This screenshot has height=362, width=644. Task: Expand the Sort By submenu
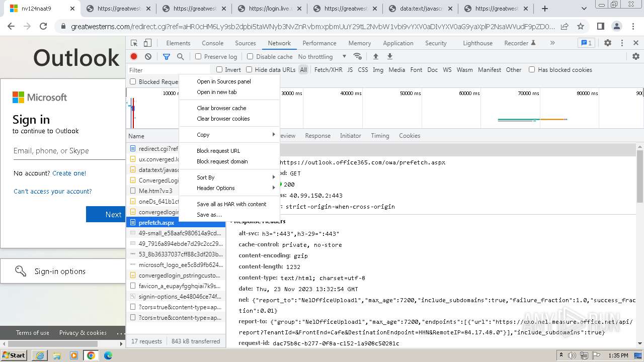[x=229, y=177]
